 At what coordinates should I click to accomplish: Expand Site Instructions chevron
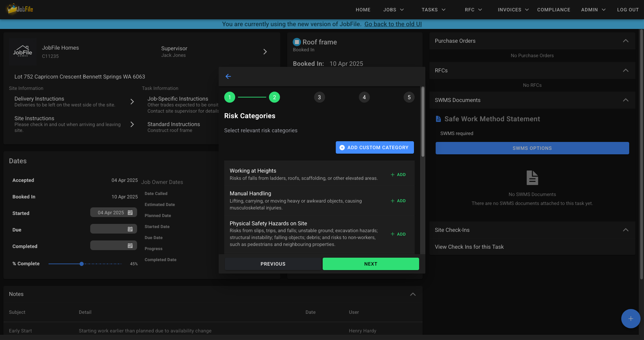[132, 124]
